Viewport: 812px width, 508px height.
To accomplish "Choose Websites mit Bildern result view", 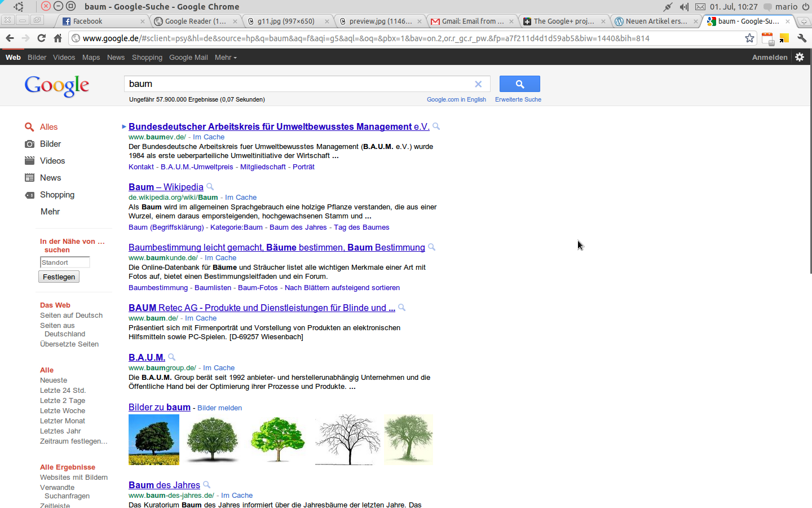I will 73,478.
